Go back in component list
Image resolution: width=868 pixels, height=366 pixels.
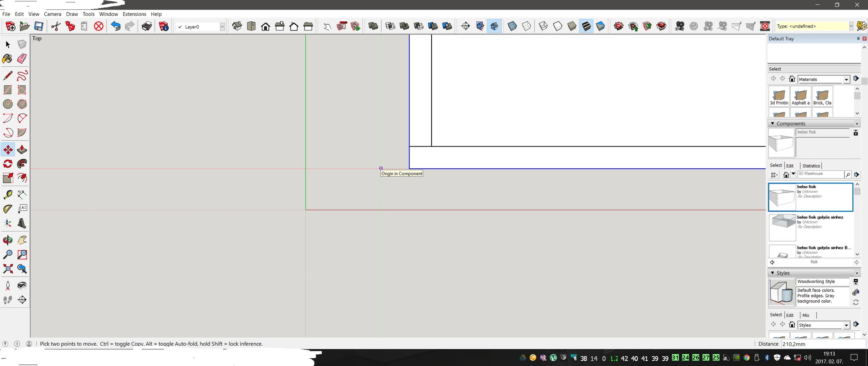[772, 262]
